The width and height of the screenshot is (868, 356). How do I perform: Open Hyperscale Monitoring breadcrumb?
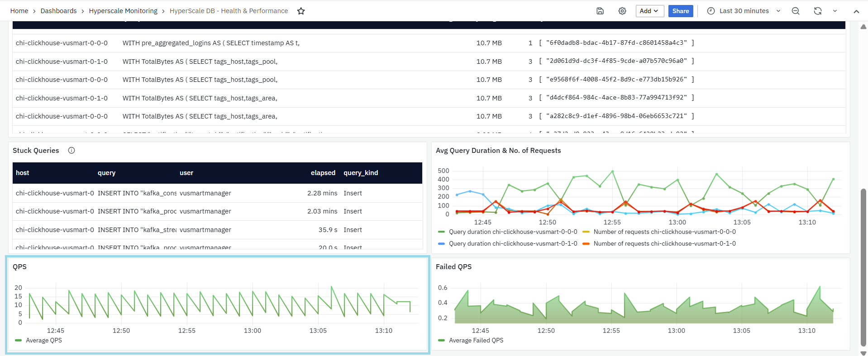[123, 11]
